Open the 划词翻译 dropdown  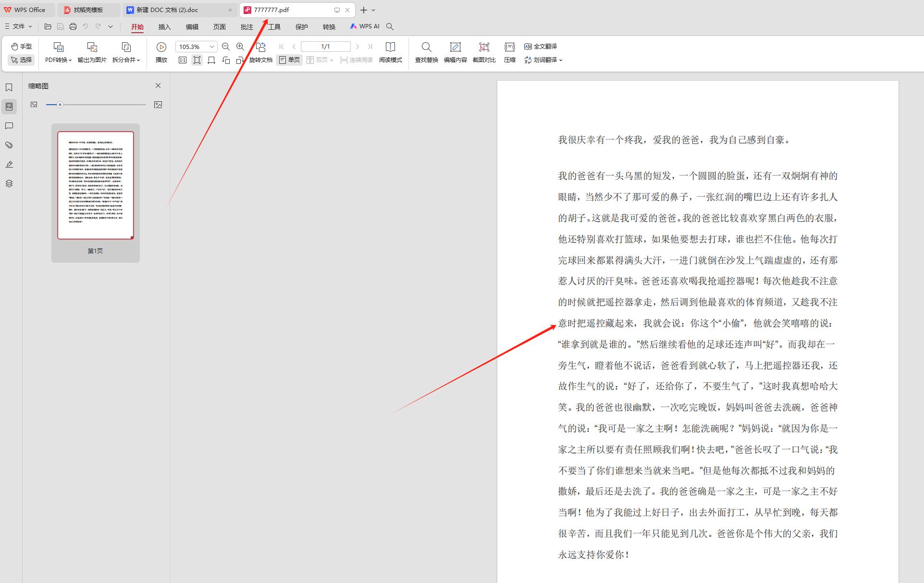(543, 60)
